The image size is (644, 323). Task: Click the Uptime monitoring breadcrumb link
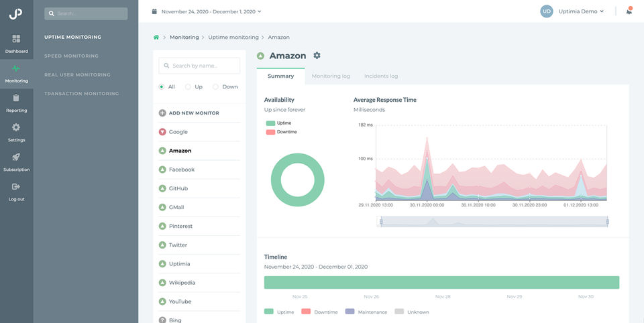click(x=233, y=38)
